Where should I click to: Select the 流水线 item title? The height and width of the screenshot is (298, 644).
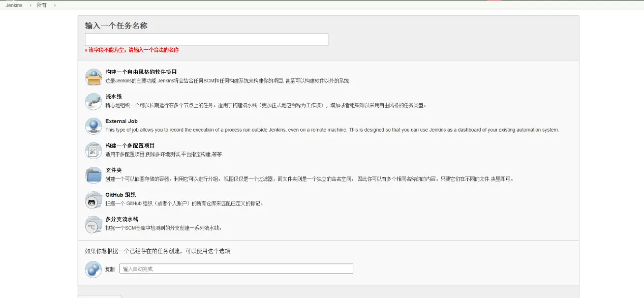pyautogui.click(x=113, y=97)
